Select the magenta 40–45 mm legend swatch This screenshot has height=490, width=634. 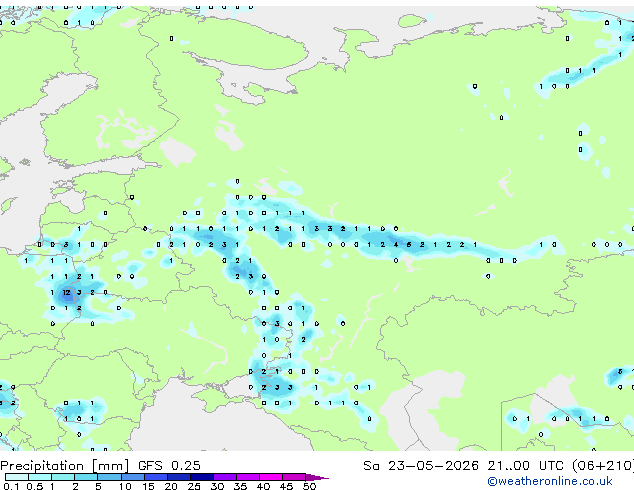point(271,477)
